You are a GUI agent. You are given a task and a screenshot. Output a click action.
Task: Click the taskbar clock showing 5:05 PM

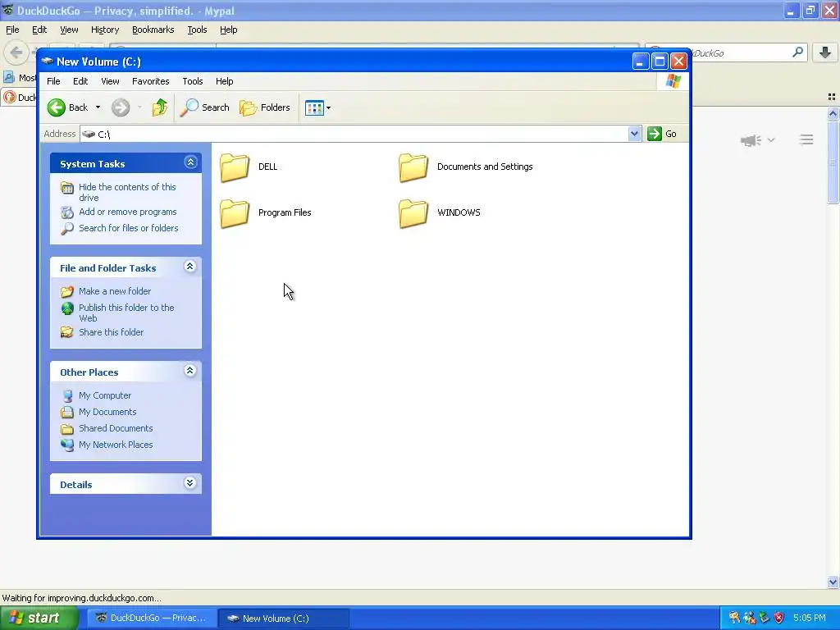[x=810, y=619]
